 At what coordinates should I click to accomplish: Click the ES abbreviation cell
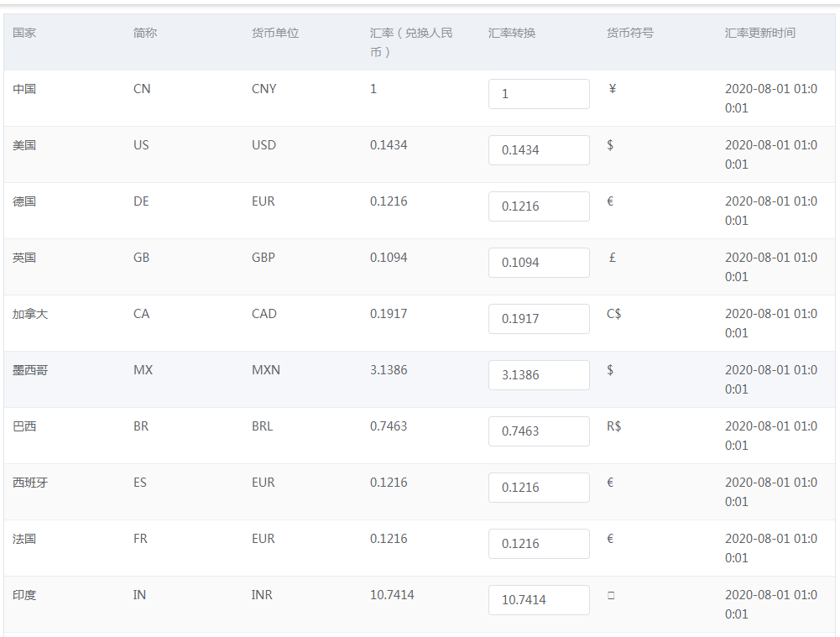[x=140, y=483]
